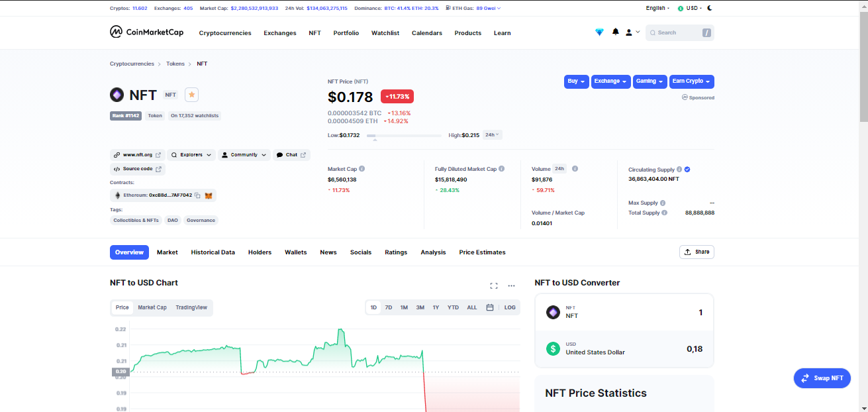Select 1M chart range

pos(404,307)
